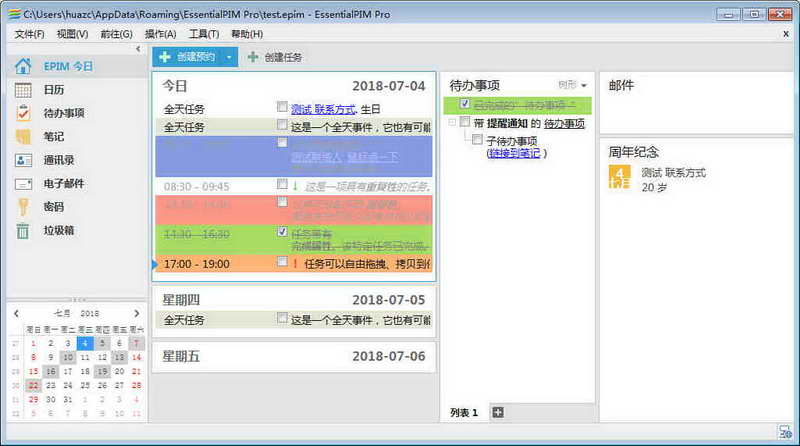The height and width of the screenshot is (446, 800).
Task: Click the 20 岁 anniversary text
Action: pos(654,187)
